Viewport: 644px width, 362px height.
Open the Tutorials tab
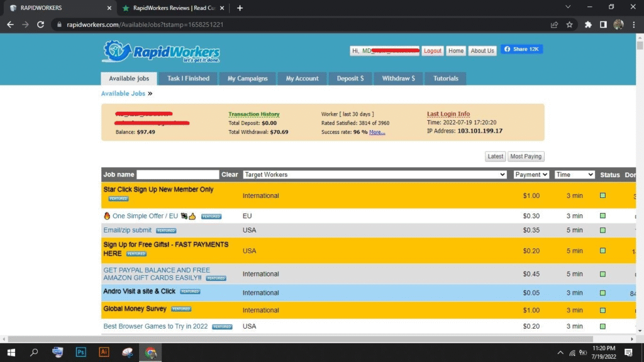pos(446,79)
